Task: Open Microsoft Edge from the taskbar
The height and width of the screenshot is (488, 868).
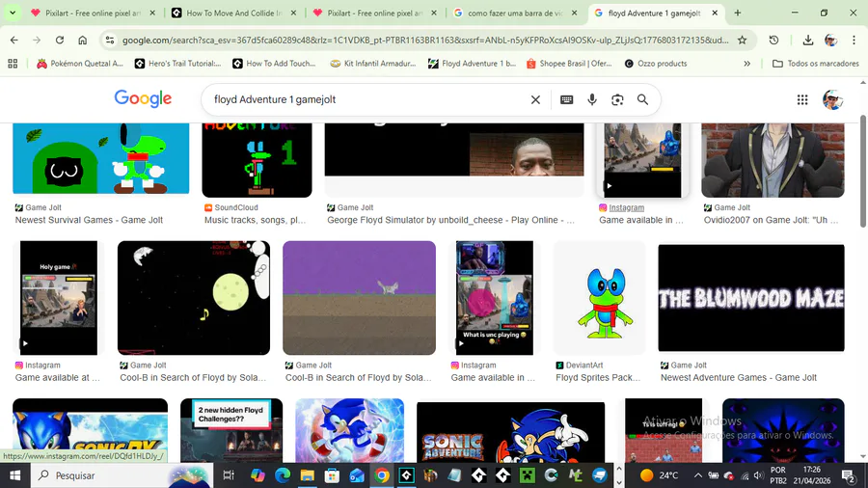Action: (x=283, y=475)
